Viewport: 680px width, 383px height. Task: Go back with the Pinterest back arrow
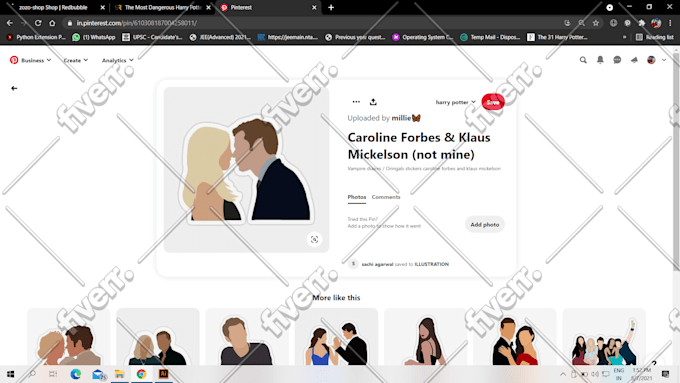[14, 88]
